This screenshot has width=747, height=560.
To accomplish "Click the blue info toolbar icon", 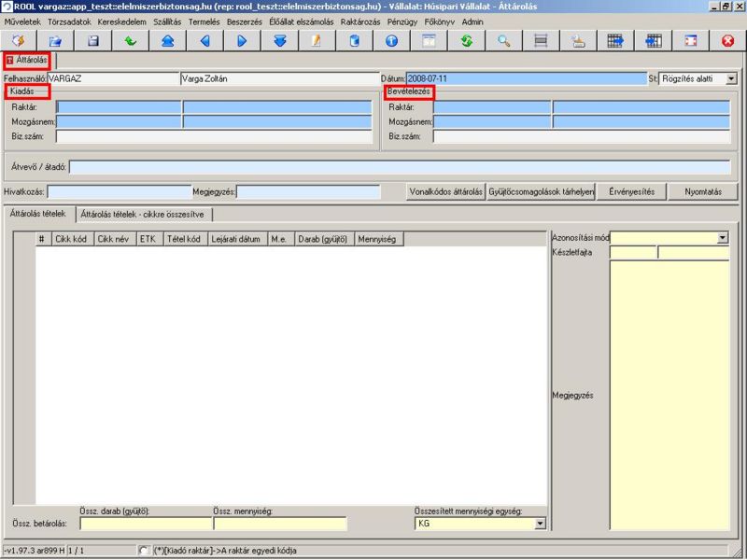I will pyautogui.click(x=391, y=41).
